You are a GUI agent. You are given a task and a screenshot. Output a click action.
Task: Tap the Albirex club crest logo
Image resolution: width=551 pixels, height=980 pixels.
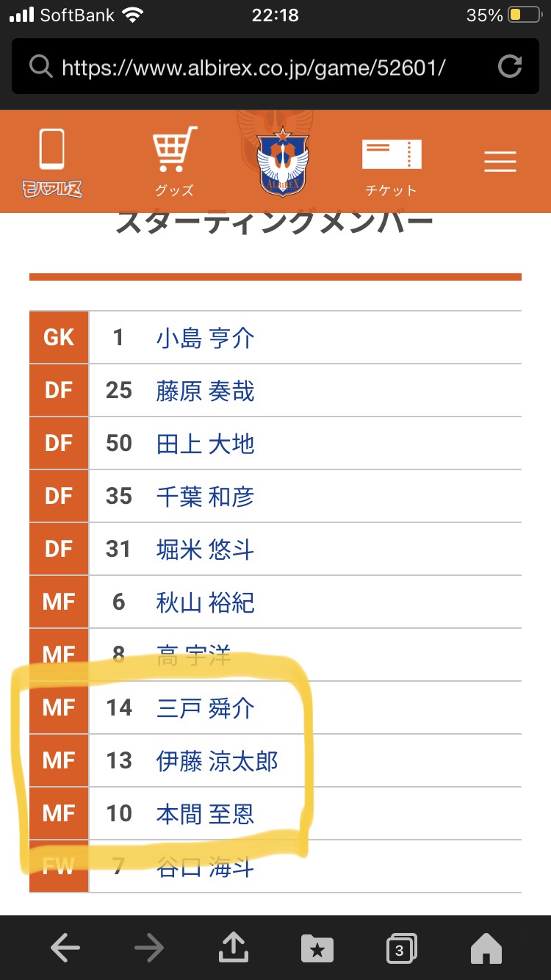point(283,161)
